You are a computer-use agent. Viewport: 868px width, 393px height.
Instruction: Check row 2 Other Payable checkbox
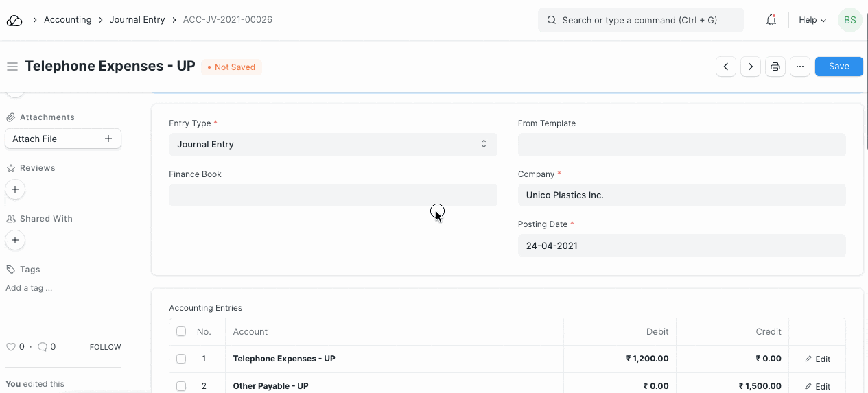pyautogui.click(x=181, y=386)
